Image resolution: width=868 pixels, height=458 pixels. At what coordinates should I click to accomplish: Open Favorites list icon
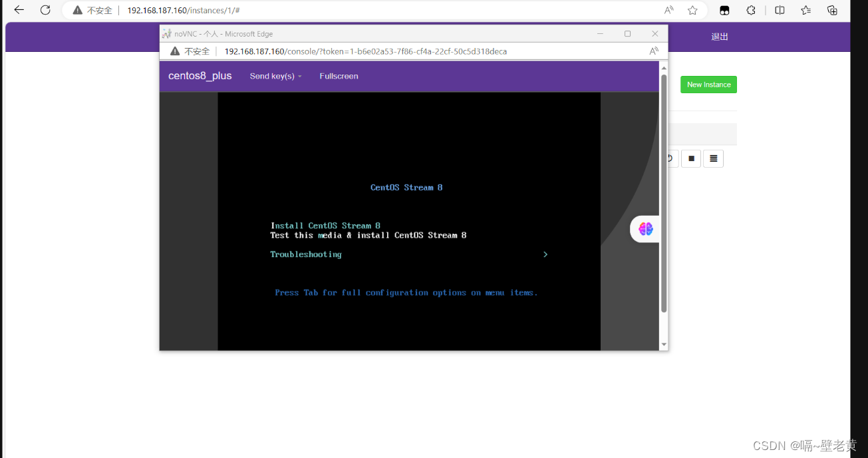(x=806, y=10)
